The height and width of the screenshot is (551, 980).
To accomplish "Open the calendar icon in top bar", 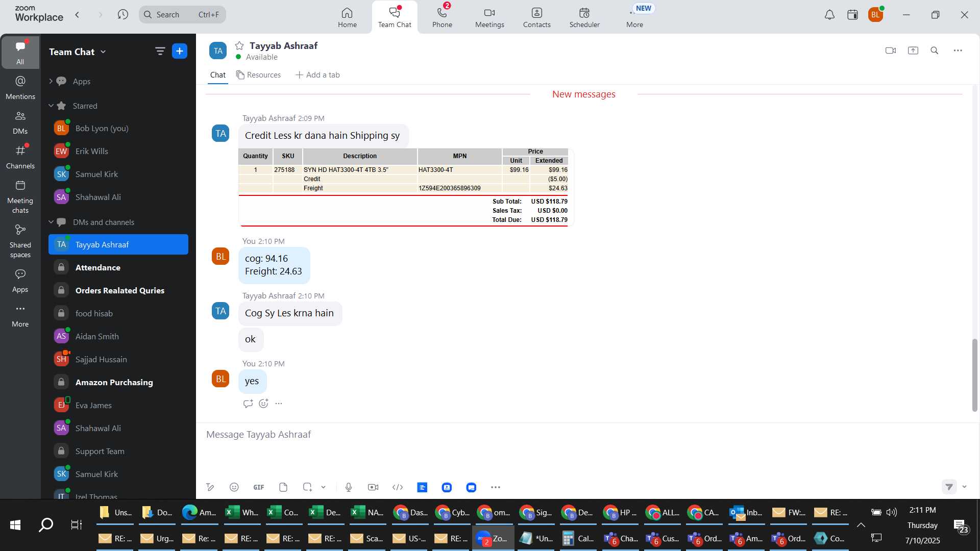I will (x=852, y=15).
